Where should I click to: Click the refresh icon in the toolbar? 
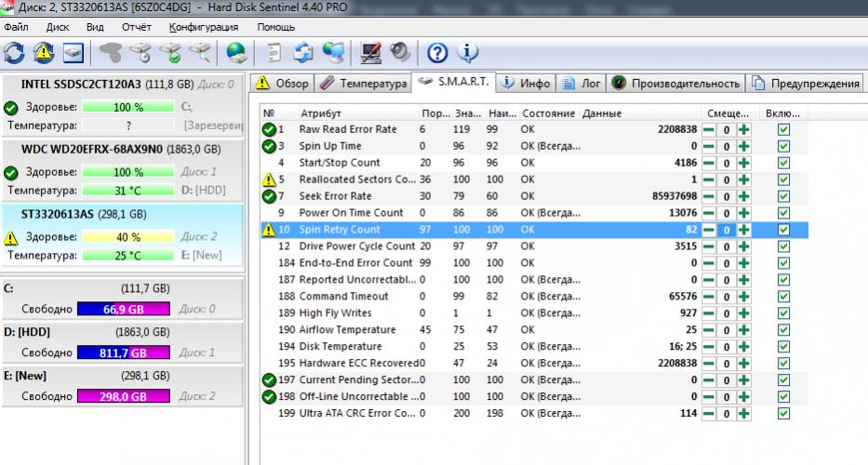pos(15,52)
